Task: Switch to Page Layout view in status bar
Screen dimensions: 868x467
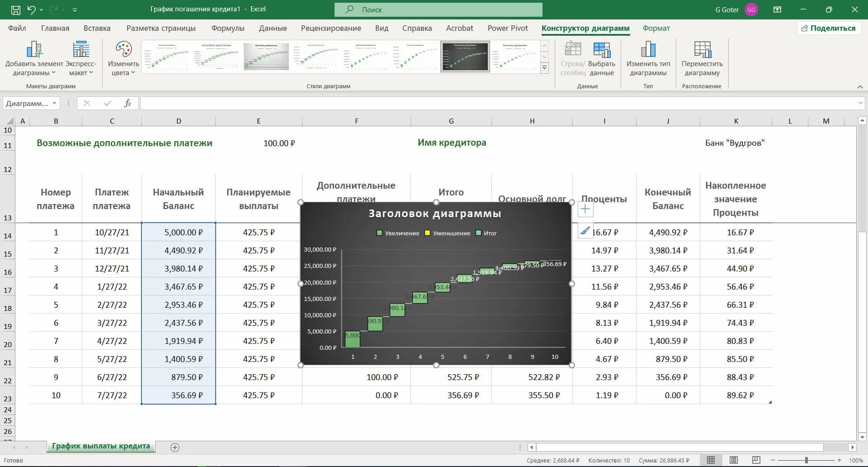Action: pos(733,460)
